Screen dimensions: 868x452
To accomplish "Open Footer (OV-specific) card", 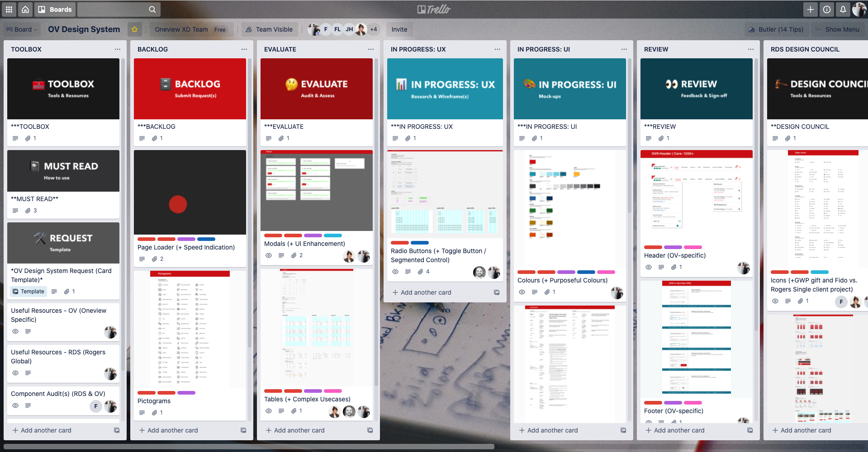I will coord(697,352).
